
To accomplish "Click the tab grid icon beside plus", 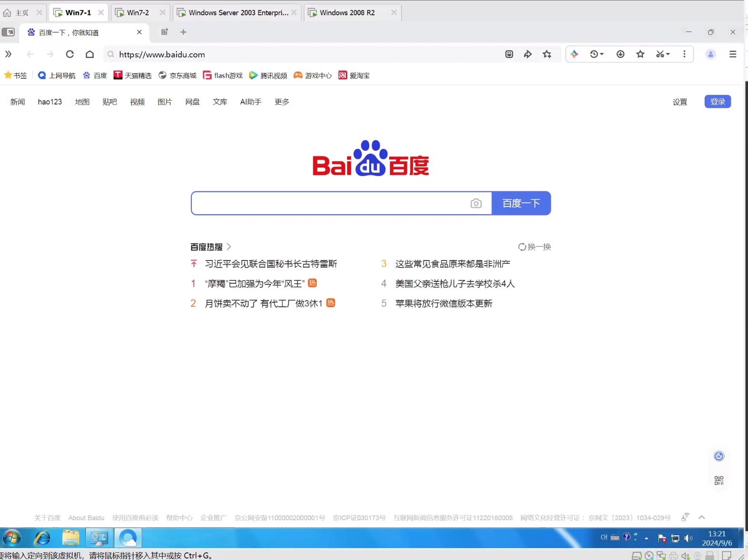I will pos(165,32).
